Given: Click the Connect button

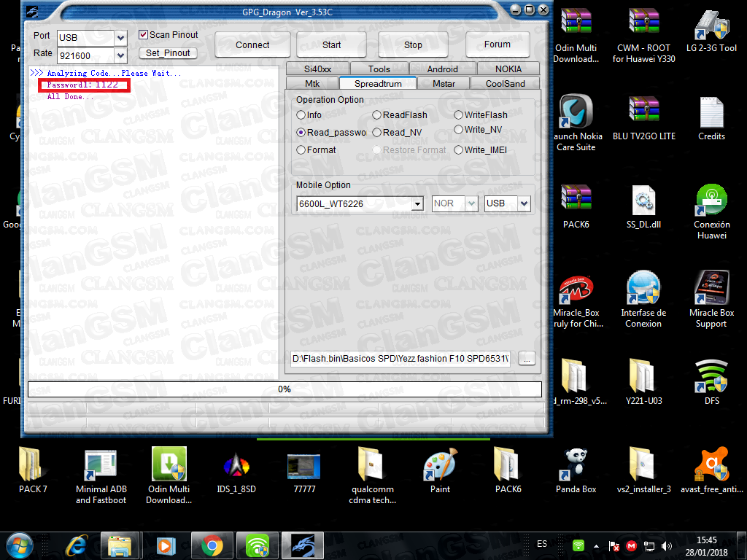Looking at the screenshot, I should pos(252,44).
